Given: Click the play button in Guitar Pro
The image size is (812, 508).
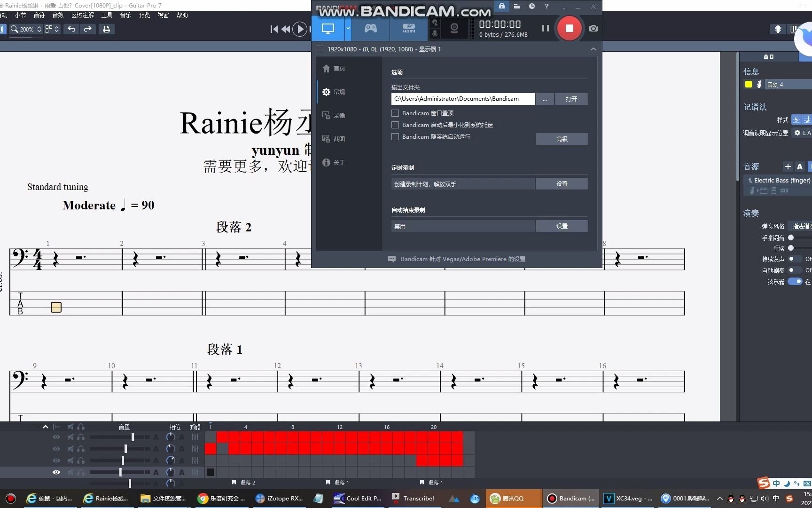Looking at the screenshot, I should (299, 29).
